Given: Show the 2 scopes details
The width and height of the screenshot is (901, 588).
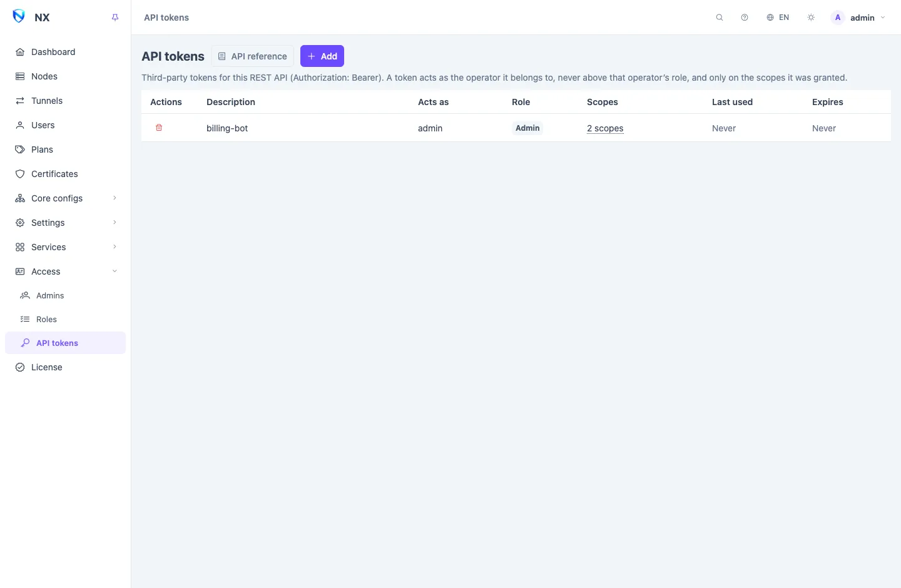Looking at the screenshot, I should [605, 128].
